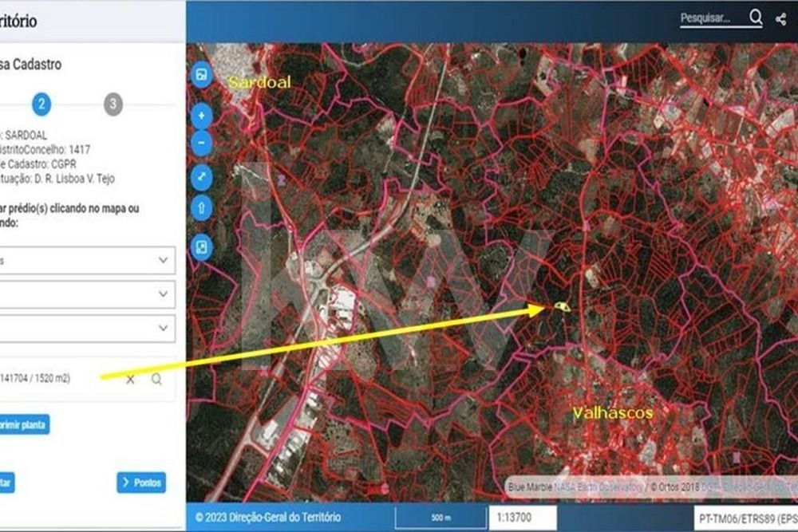This screenshot has height=532, width=798.
Task: Zoom in with the plus button
Action: [202, 116]
